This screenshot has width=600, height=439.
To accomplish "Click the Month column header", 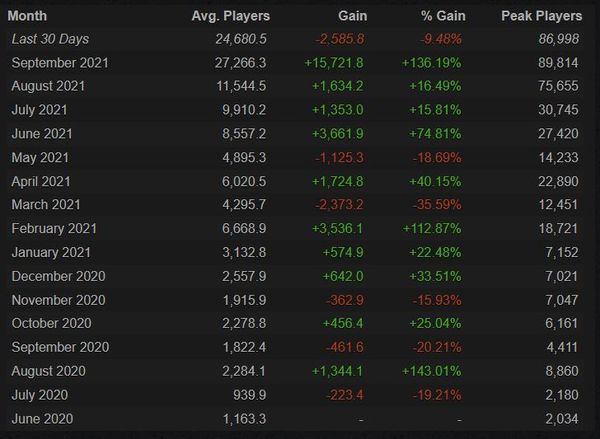I will click(27, 16).
